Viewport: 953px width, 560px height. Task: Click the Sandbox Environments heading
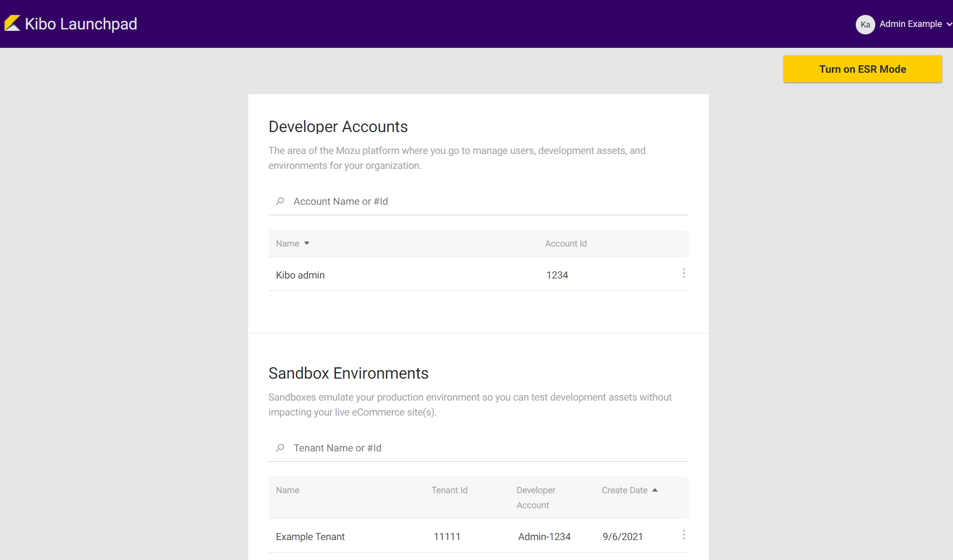pyautogui.click(x=348, y=373)
